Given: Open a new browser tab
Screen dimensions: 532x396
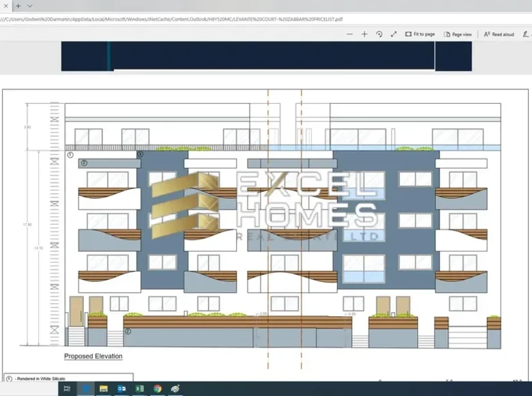Looking at the screenshot, I should 18,5.
